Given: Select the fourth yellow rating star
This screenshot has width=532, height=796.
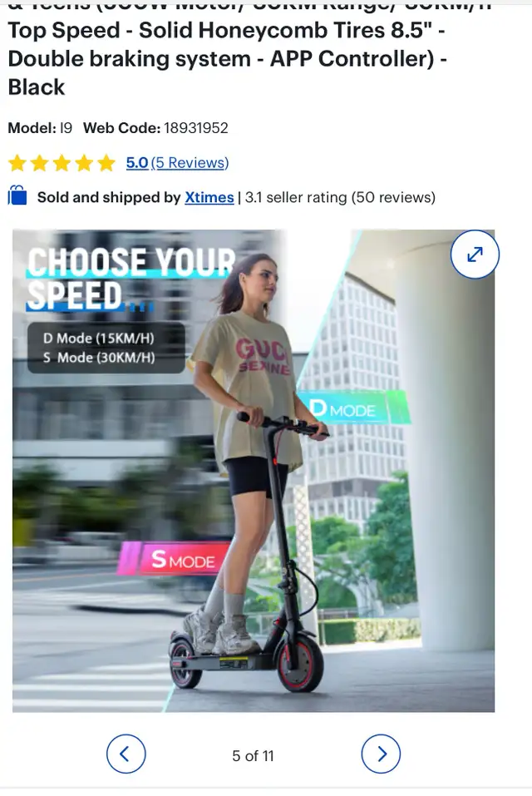Looking at the screenshot, I should point(84,164).
